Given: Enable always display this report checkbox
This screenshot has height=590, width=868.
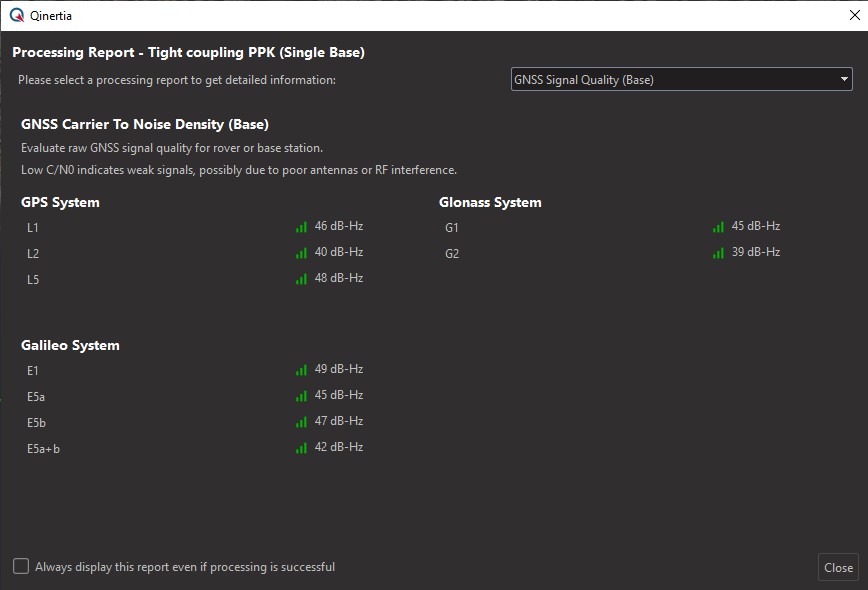Looking at the screenshot, I should (x=21, y=566).
